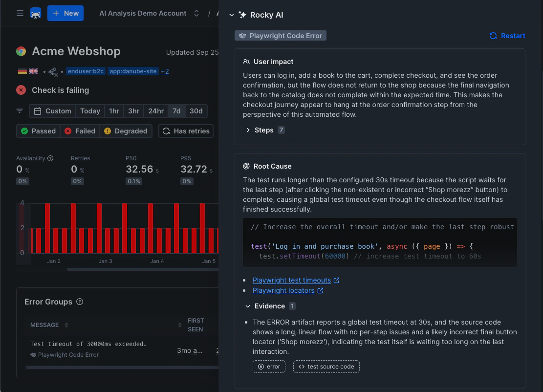543x392 pixels.
Task: Select the 30d time range
Action: click(196, 111)
